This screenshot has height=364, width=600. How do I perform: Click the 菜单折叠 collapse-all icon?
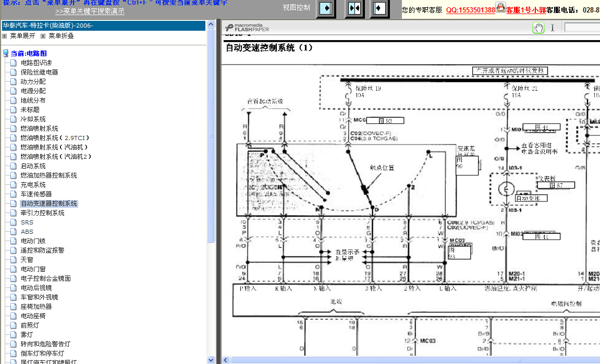pyautogui.click(x=43, y=36)
